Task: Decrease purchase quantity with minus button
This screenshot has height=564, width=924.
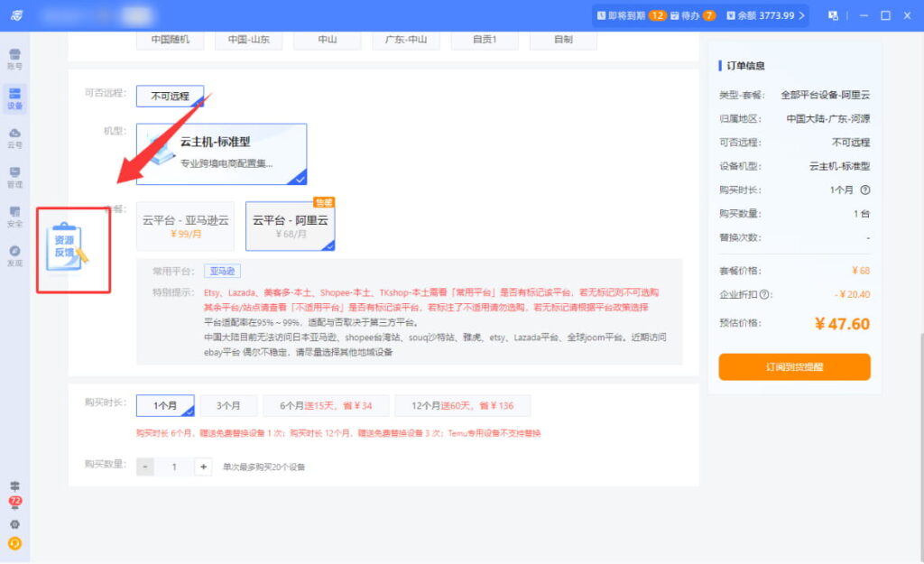Action: 145,467
